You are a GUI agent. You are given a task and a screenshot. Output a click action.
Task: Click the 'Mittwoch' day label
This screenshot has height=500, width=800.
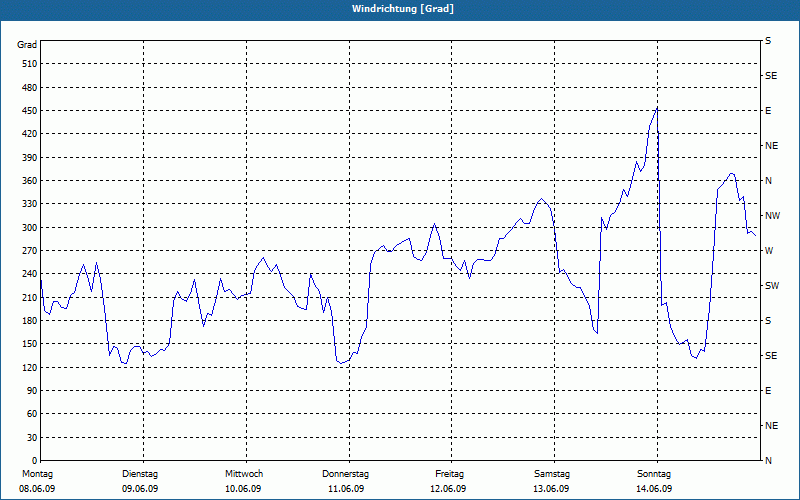pos(244,474)
